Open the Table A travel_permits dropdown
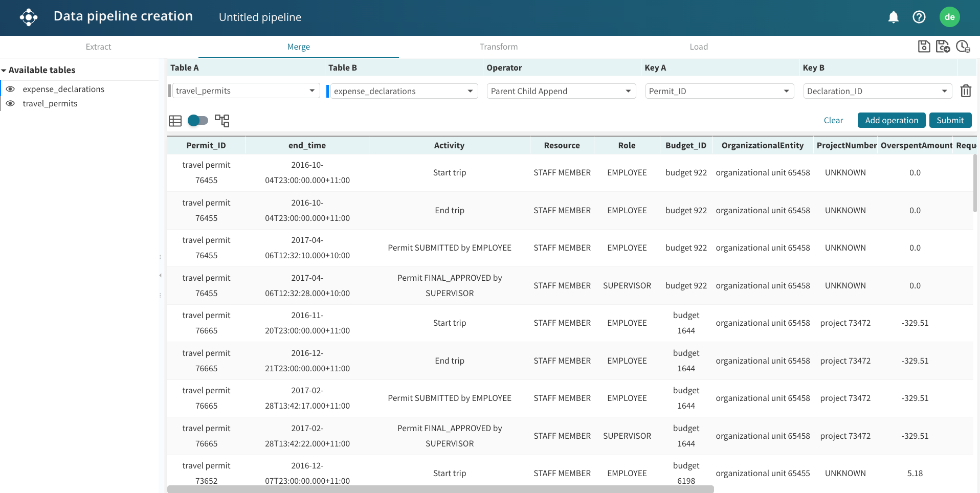 coord(246,91)
